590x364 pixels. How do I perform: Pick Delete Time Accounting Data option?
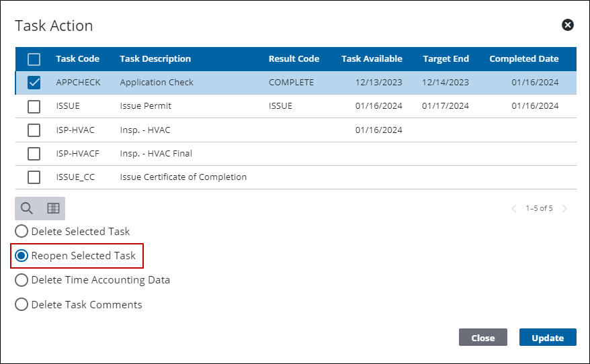(22, 280)
